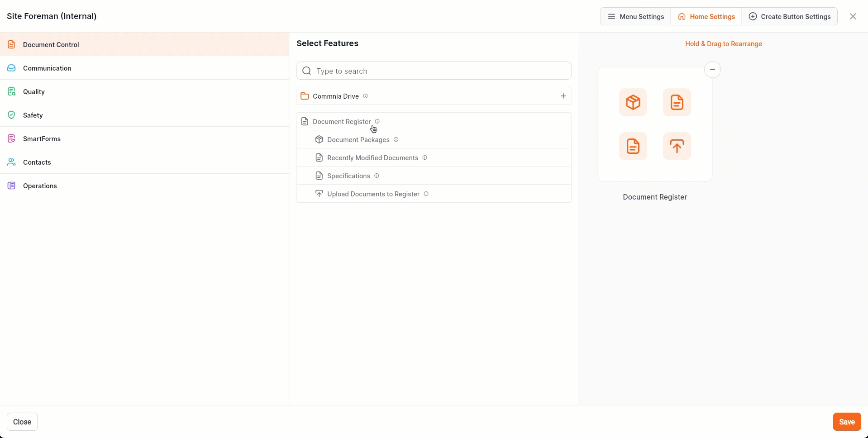Select Recently Modified Documents feature
This screenshot has width=868, height=438.
click(x=372, y=158)
